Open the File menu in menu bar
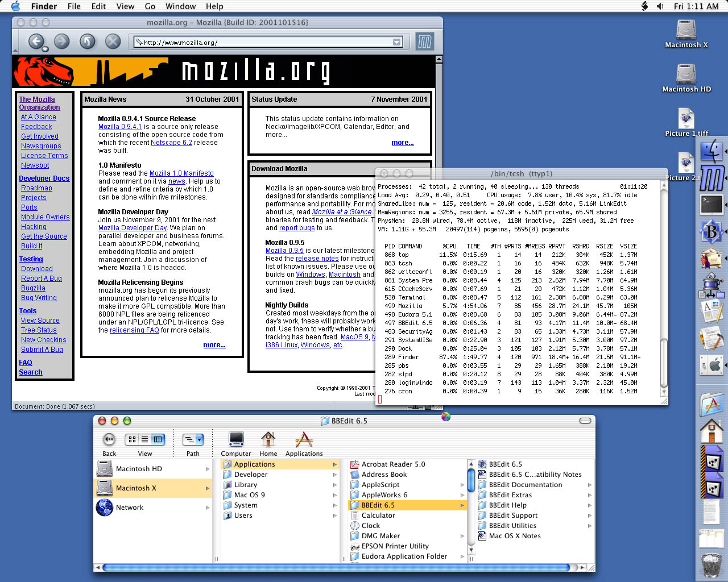The width and height of the screenshot is (728, 582). [74, 6]
